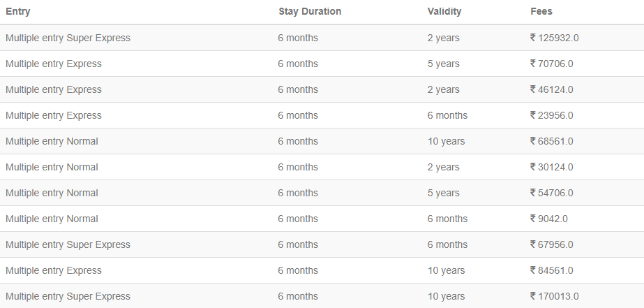644x308 pixels.
Task: Click the ₹ 125932.0 fee cell
Action: (x=555, y=38)
